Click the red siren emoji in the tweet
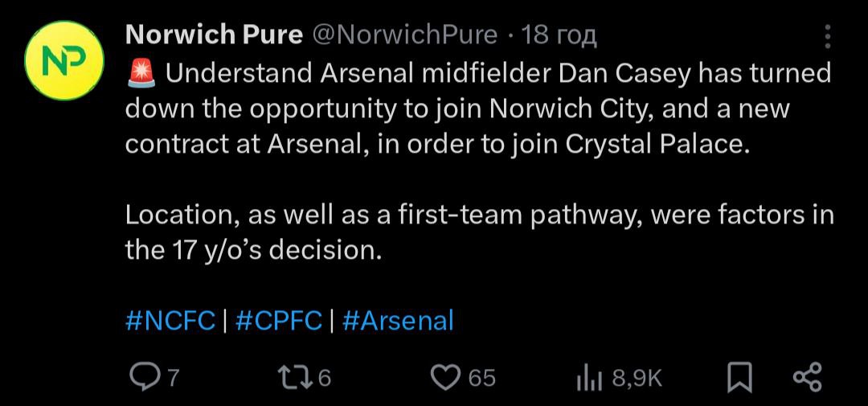868x406 pixels. pos(142,74)
